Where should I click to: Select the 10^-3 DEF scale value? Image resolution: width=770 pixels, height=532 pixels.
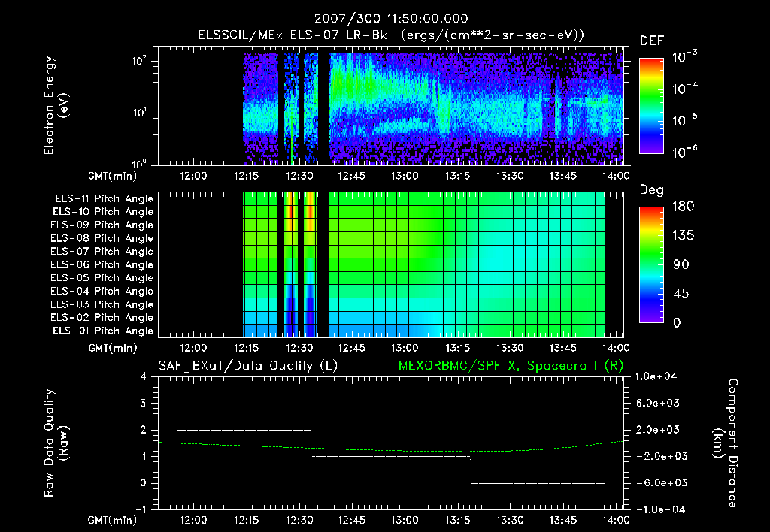[x=684, y=57]
